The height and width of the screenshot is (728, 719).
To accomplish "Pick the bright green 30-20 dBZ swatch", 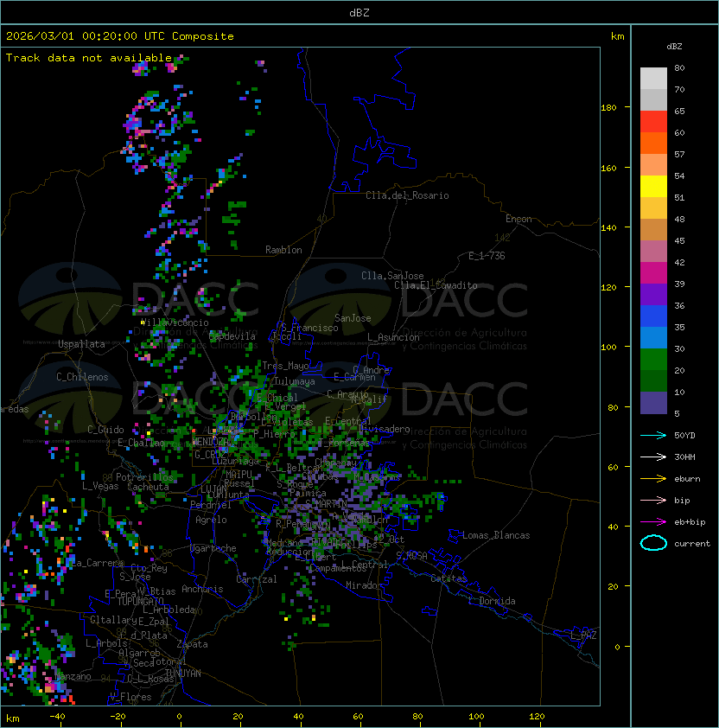I will click(x=653, y=360).
